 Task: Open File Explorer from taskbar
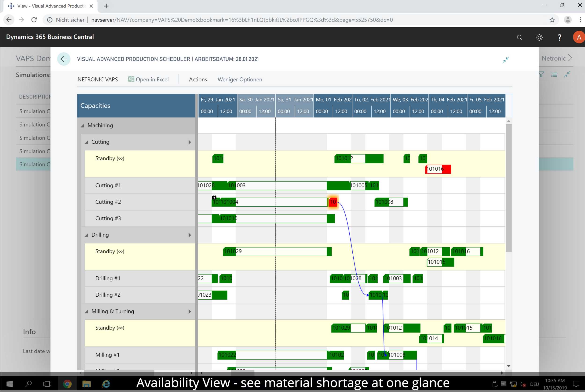[x=87, y=384]
